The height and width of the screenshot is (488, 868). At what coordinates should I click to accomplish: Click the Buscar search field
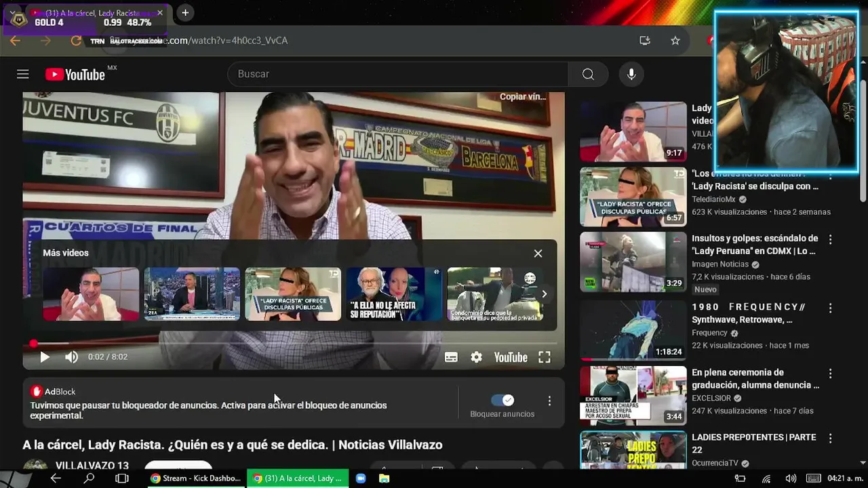point(397,74)
